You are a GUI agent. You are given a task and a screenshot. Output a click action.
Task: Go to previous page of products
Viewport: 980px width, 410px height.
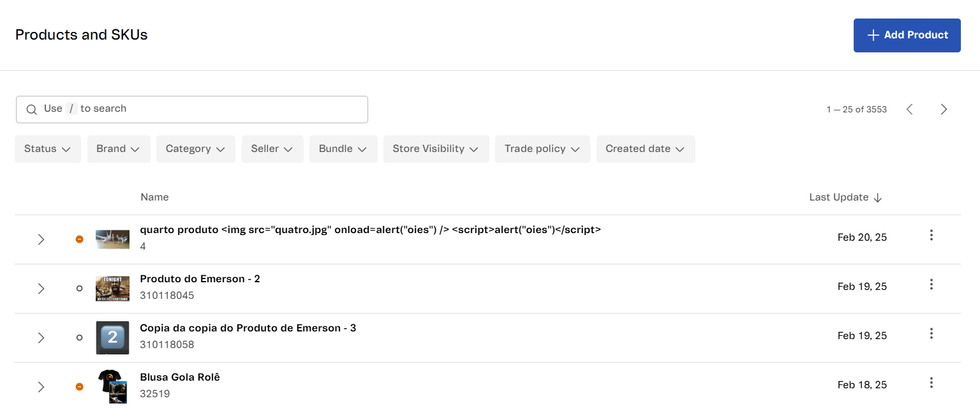910,109
